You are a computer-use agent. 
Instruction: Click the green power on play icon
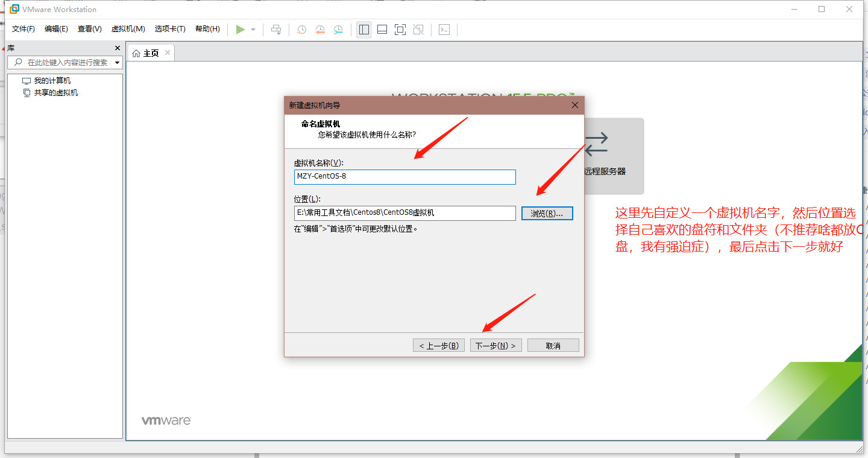click(x=241, y=30)
